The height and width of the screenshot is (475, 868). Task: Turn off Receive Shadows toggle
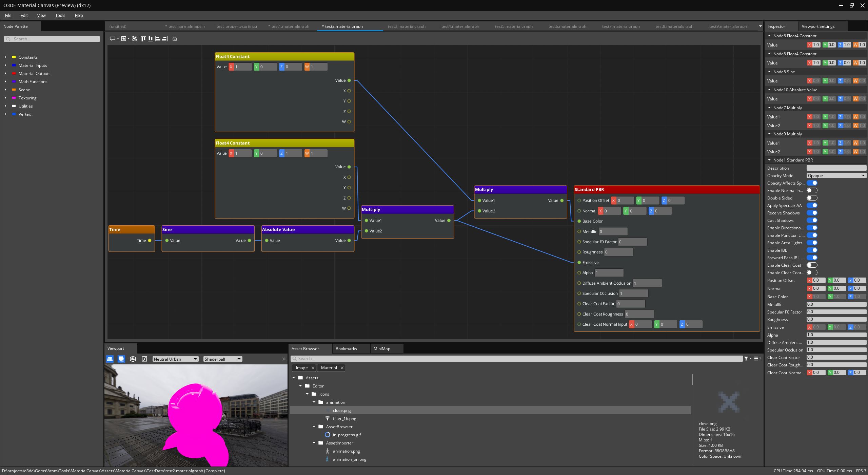[812, 213]
